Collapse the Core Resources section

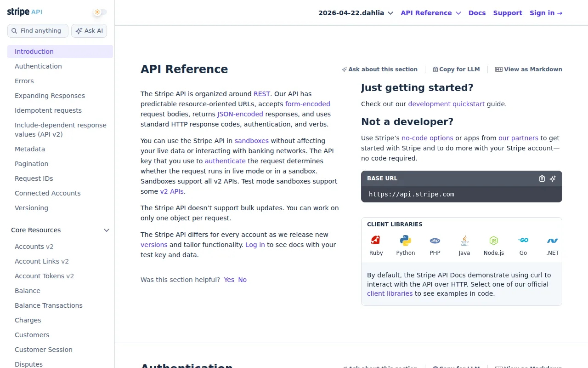coord(107,230)
